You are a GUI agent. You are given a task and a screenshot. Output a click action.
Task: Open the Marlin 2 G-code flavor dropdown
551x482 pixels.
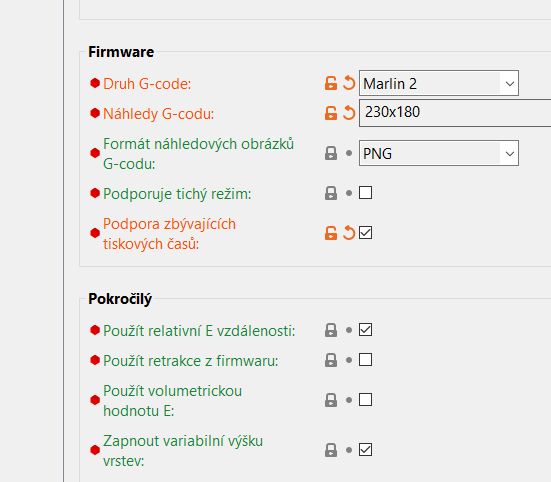click(439, 83)
